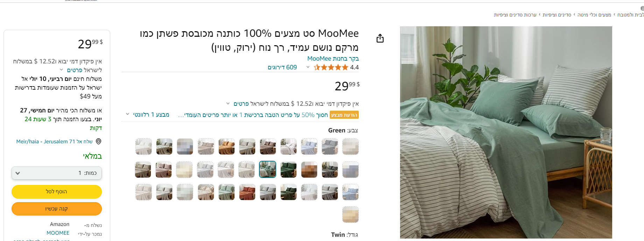Image resolution: width=644 pixels, height=241 pixels.
Task: Open the "מצעים וכלי מיטה" breadcrumb
Action: point(594,15)
